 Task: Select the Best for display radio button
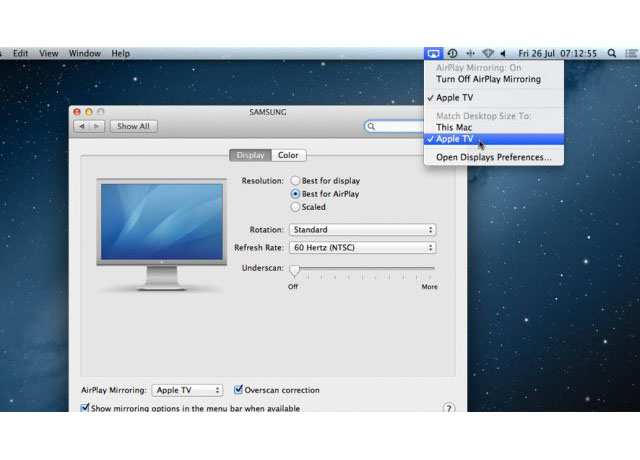(x=295, y=181)
